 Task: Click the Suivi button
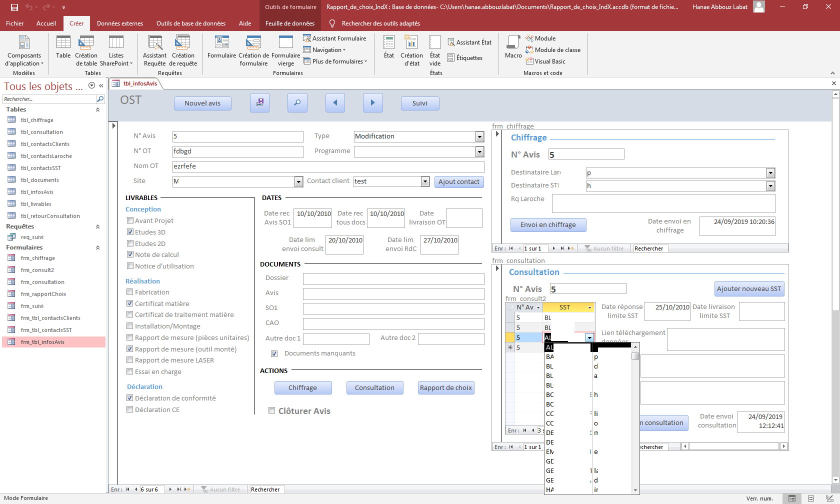[x=420, y=103]
